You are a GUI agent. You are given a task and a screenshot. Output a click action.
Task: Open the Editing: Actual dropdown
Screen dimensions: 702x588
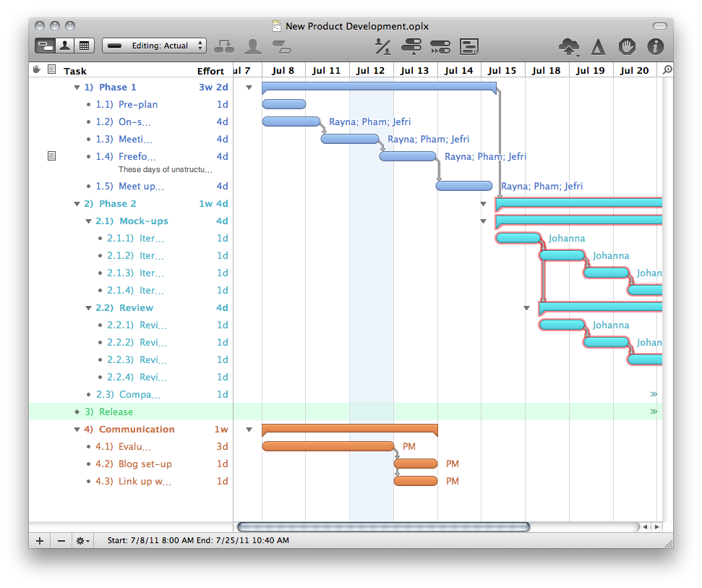point(154,46)
